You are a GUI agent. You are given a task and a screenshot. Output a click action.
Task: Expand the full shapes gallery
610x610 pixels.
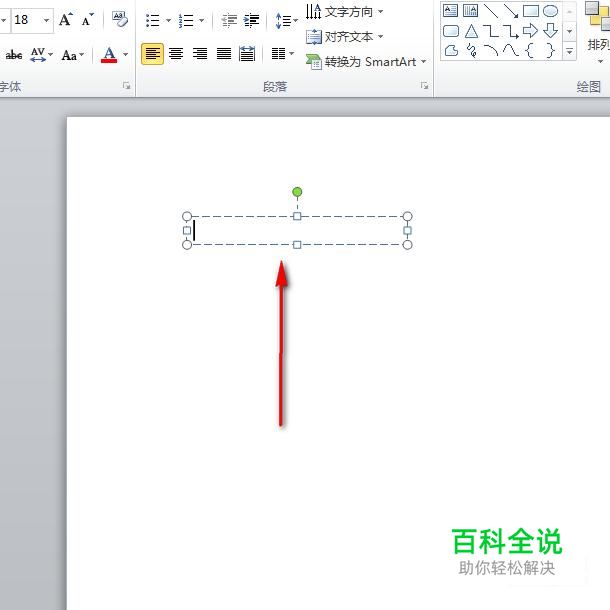[569, 51]
